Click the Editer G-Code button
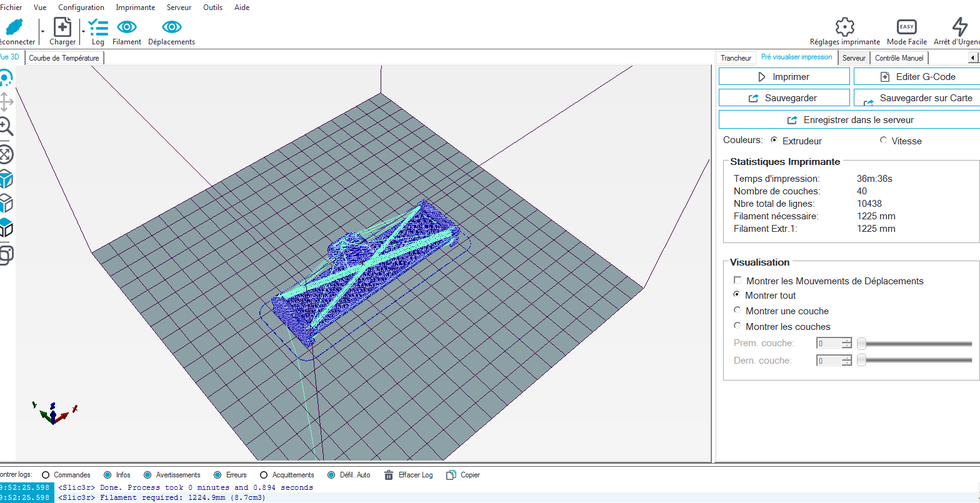This screenshot has width=980, height=503. click(x=917, y=77)
